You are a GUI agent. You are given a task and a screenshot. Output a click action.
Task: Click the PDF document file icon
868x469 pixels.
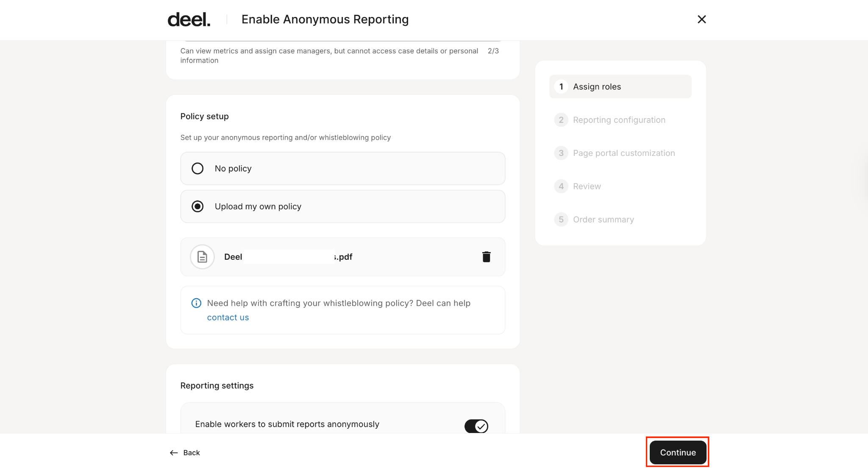[x=202, y=257]
